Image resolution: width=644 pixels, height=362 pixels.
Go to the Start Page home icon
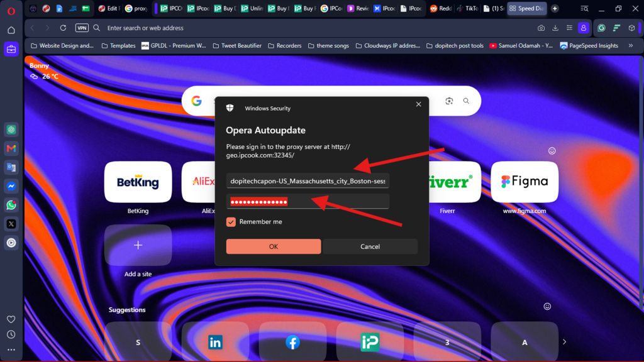(11, 30)
